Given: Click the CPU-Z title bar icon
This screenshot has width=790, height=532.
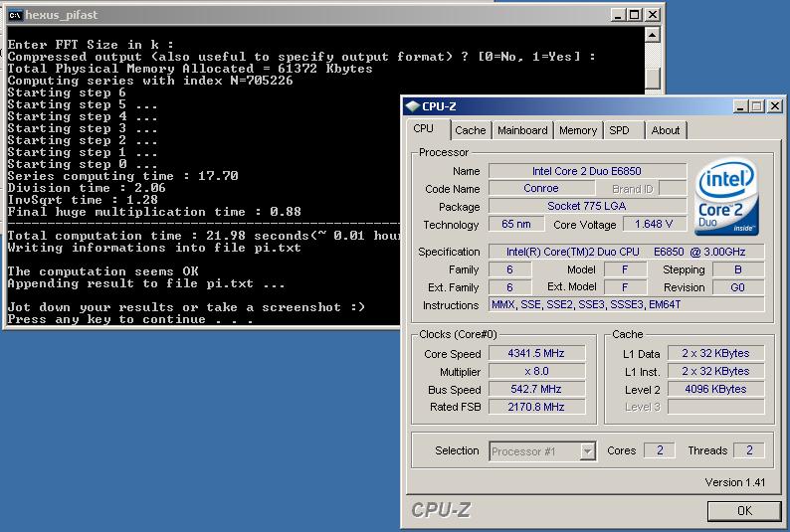Looking at the screenshot, I should pos(413,106).
